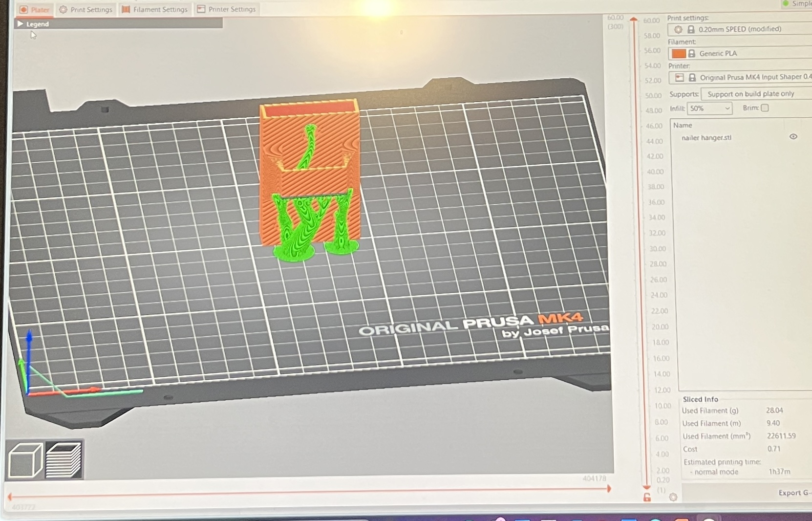Image resolution: width=812 pixels, height=521 pixels.
Task: Click the lock icon beside 0.20mm SPEED preset
Action: tap(691, 29)
